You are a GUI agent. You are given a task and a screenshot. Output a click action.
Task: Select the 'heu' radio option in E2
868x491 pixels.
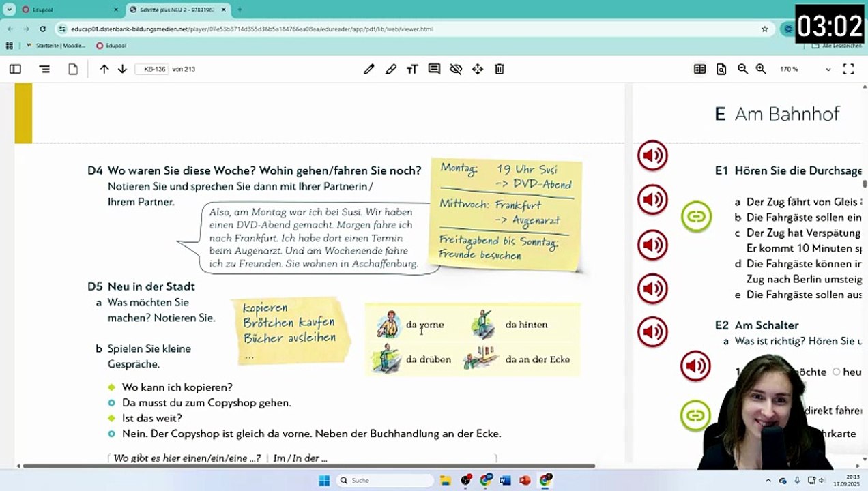[836, 372]
